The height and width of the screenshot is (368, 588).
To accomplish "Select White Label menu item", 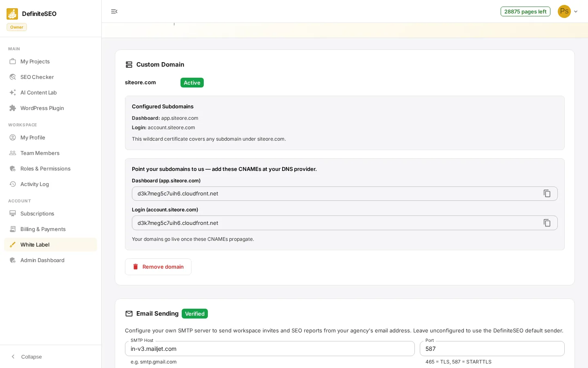I will (x=51, y=245).
